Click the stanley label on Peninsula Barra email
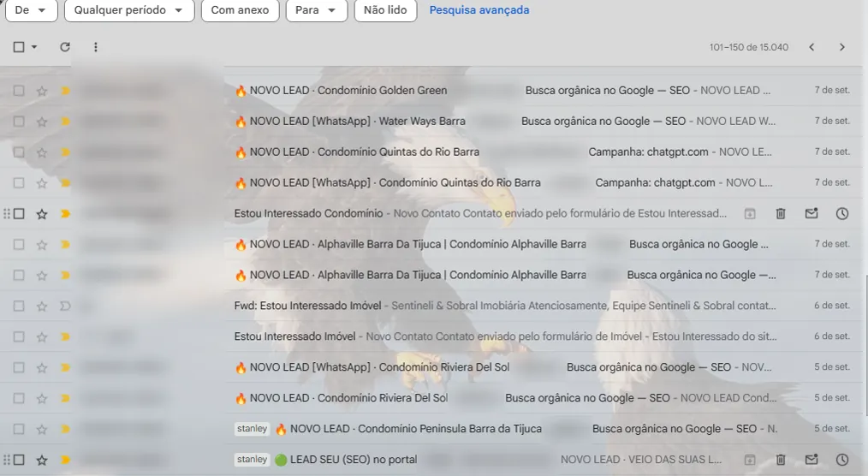Image resolution: width=868 pixels, height=476 pixels. pos(252,428)
